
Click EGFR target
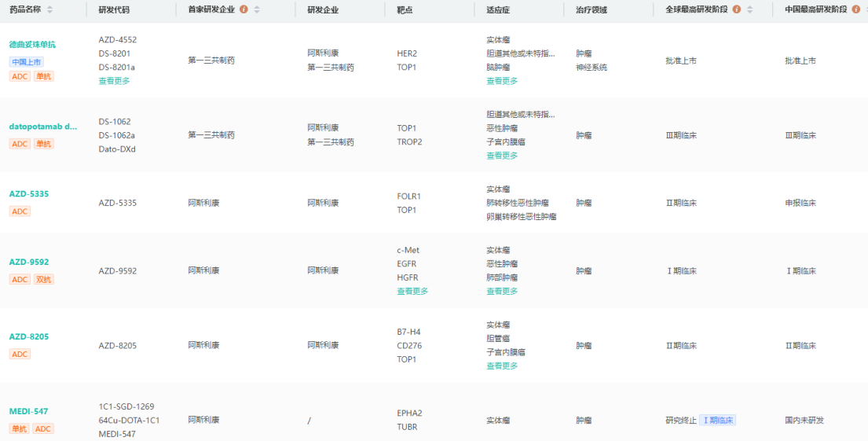pyautogui.click(x=406, y=263)
